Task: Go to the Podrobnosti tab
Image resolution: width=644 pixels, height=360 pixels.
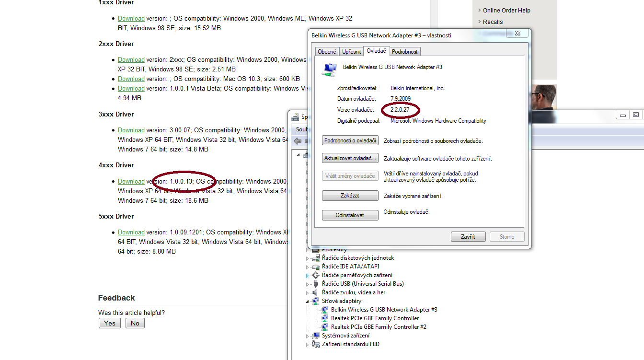Action: [x=405, y=52]
